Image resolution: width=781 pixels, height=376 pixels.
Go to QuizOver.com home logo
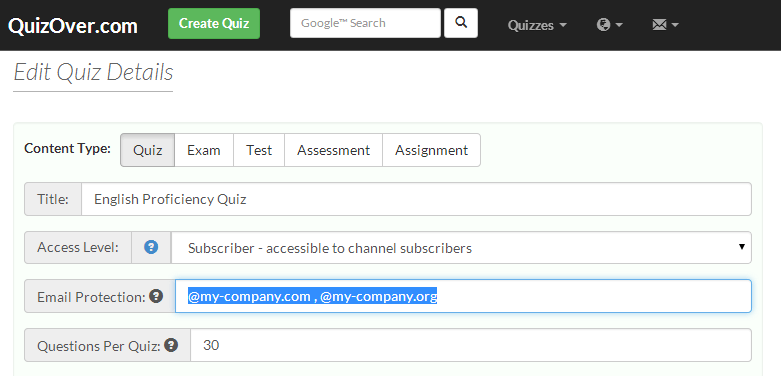point(73,25)
